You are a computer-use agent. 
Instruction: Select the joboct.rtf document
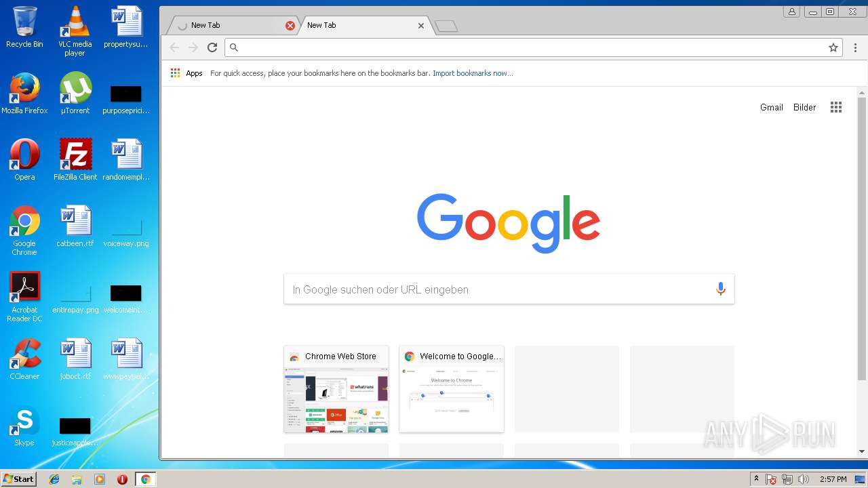click(75, 359)
